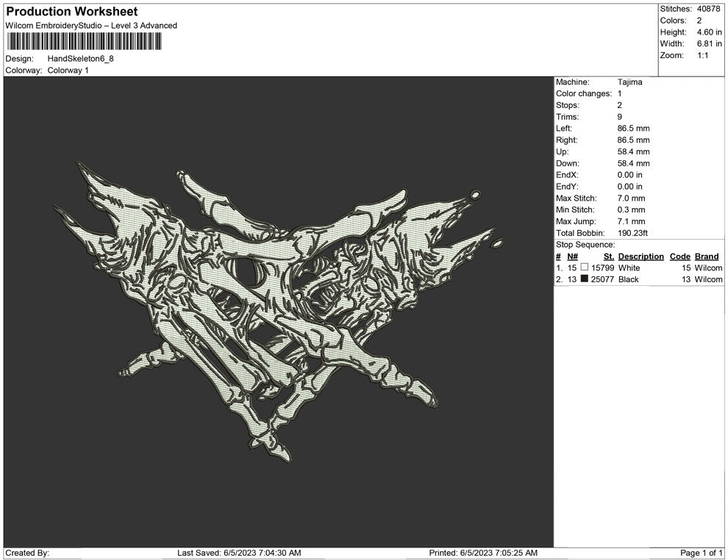Select the Black stop sequence row
The image size is (728, 560).
(629, 280)
